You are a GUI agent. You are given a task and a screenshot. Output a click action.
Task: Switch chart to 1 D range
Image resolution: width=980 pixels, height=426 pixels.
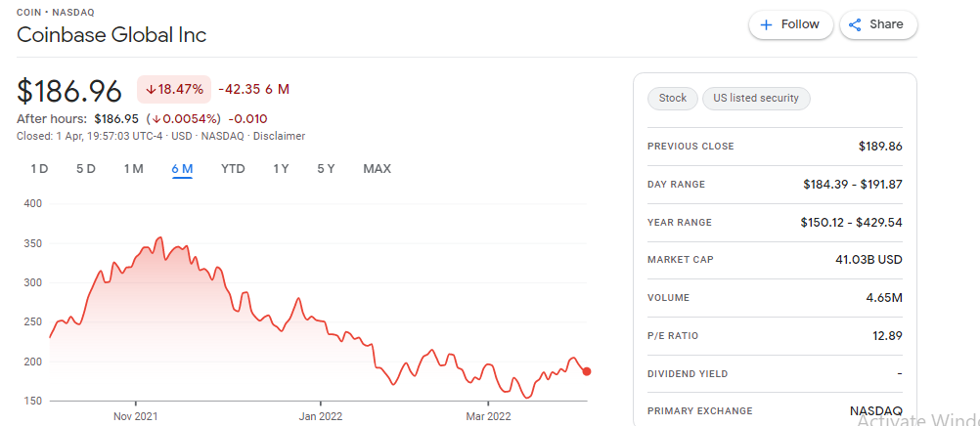[39, 169]
